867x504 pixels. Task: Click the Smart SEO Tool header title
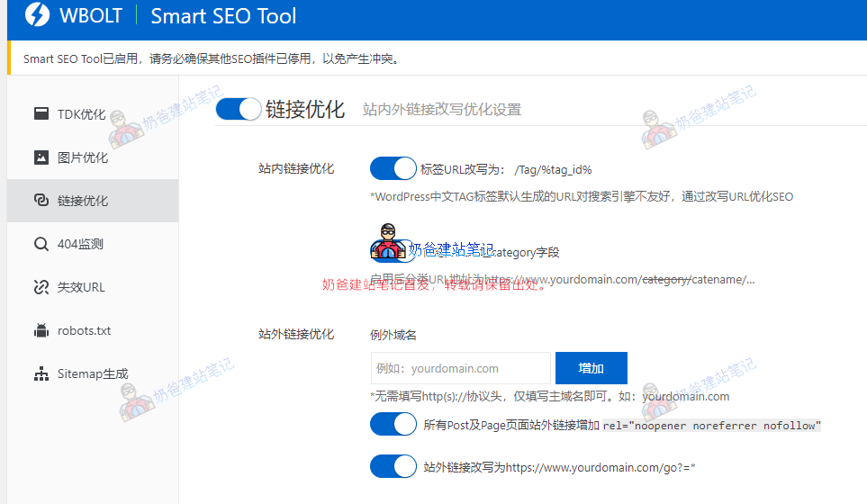tap(223, 16)
